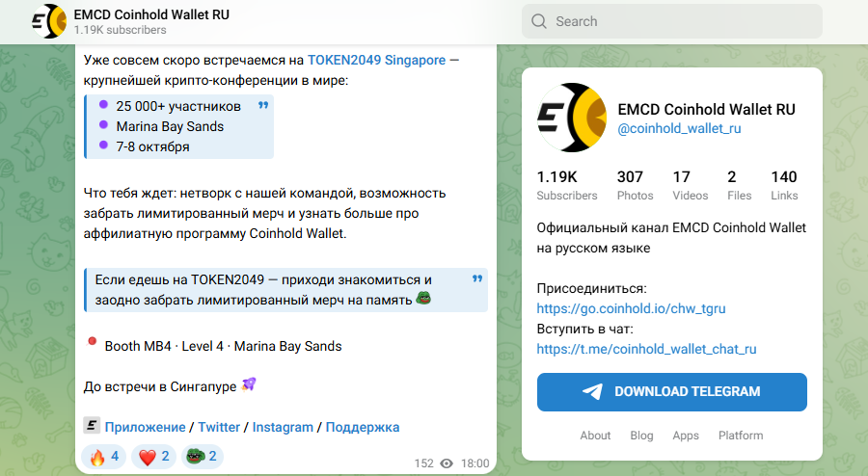868x476 pixels.
Task: Open the About footer link
Action: click(595, 436)
